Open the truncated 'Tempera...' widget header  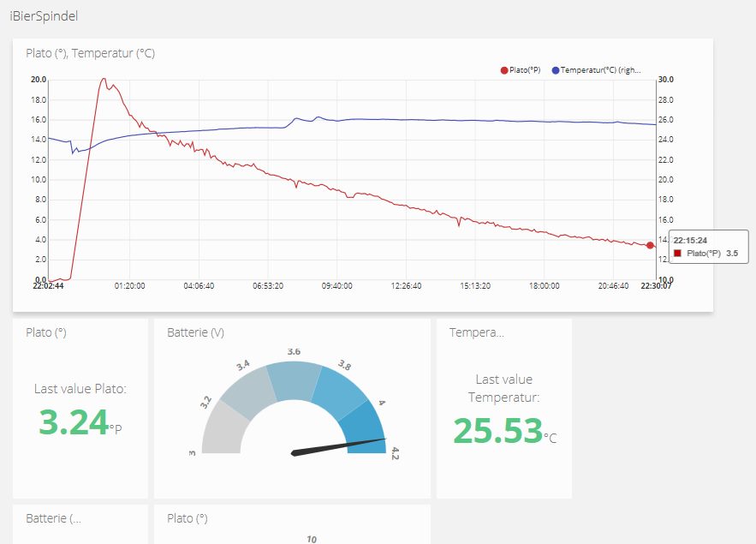476,332
